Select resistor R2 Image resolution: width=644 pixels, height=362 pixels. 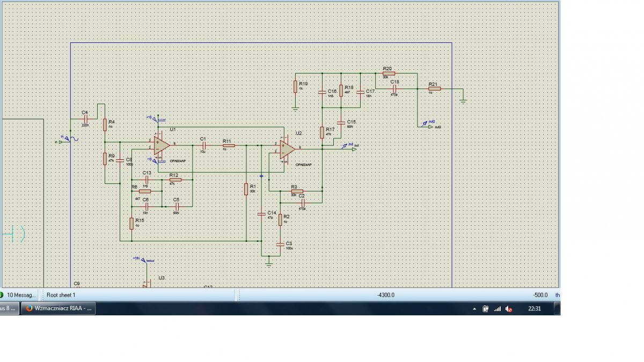[x=280, y=219]
